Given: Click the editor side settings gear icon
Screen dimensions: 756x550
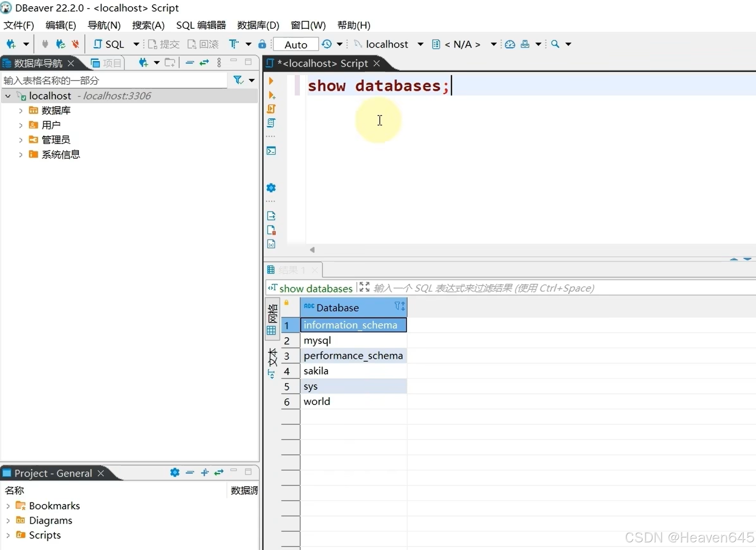Looking at the screenshot, I should pyautogui.click(x=271, y=188).
